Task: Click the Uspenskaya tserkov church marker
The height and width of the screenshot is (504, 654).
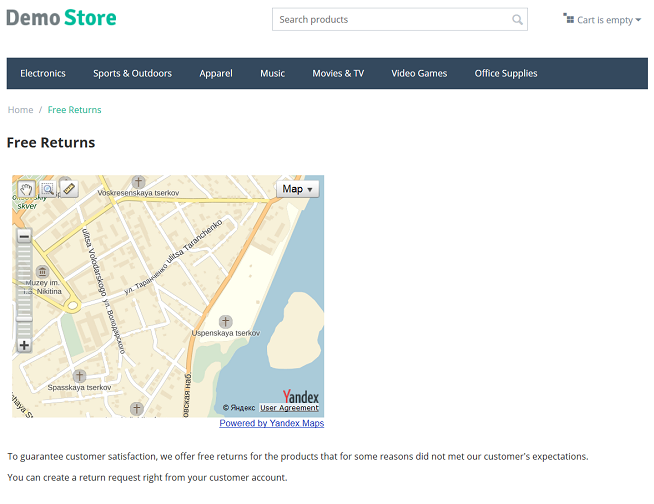Action: 226,322
